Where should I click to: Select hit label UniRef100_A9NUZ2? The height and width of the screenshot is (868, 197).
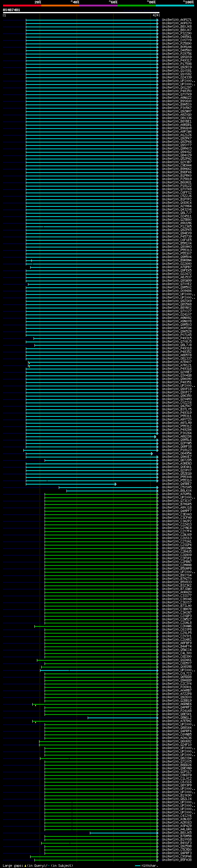[177, 98]
